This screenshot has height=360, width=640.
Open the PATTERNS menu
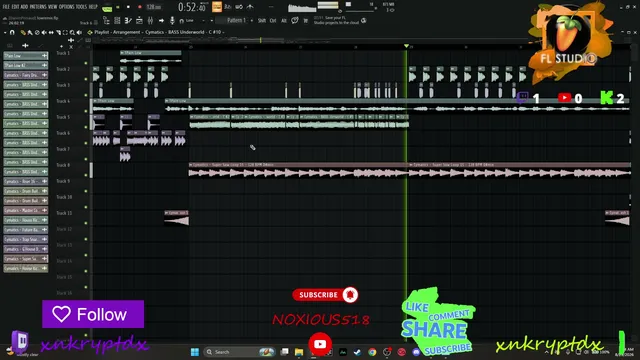(x=38, y=7)
